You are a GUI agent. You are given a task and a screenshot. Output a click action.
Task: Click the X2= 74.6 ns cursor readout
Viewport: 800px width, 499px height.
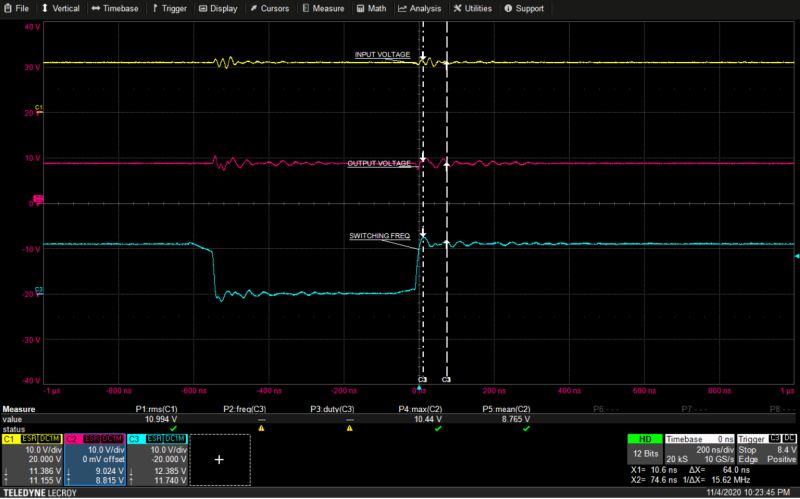coord(654,480)
